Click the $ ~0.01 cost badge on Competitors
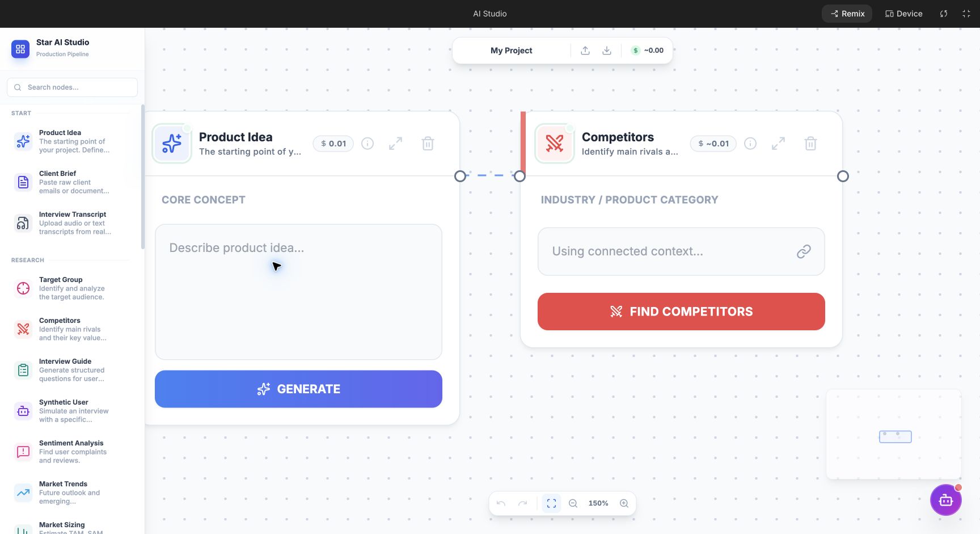980x534 pixels. pos(713,144)
